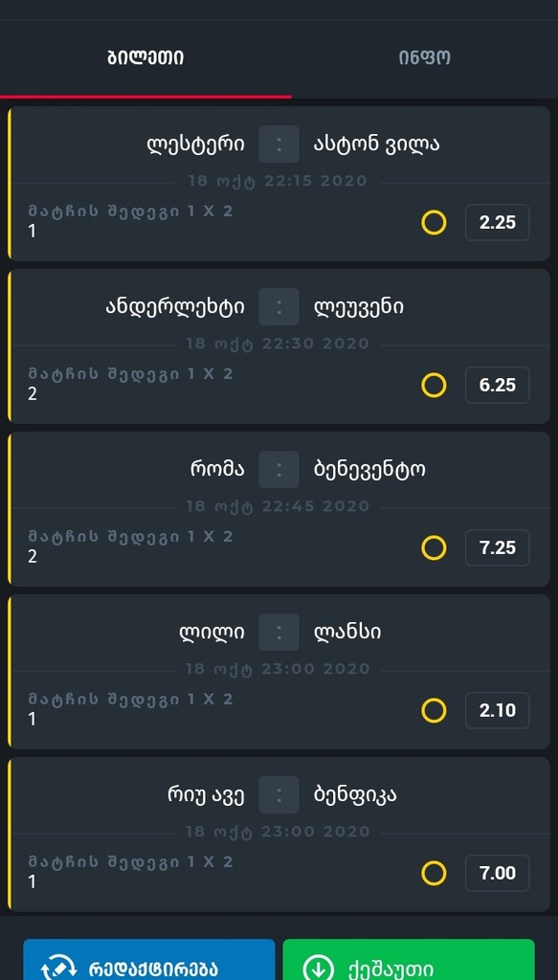Click the match date under Lille vs Lens
558x980 pixels.
coord(279,669)
